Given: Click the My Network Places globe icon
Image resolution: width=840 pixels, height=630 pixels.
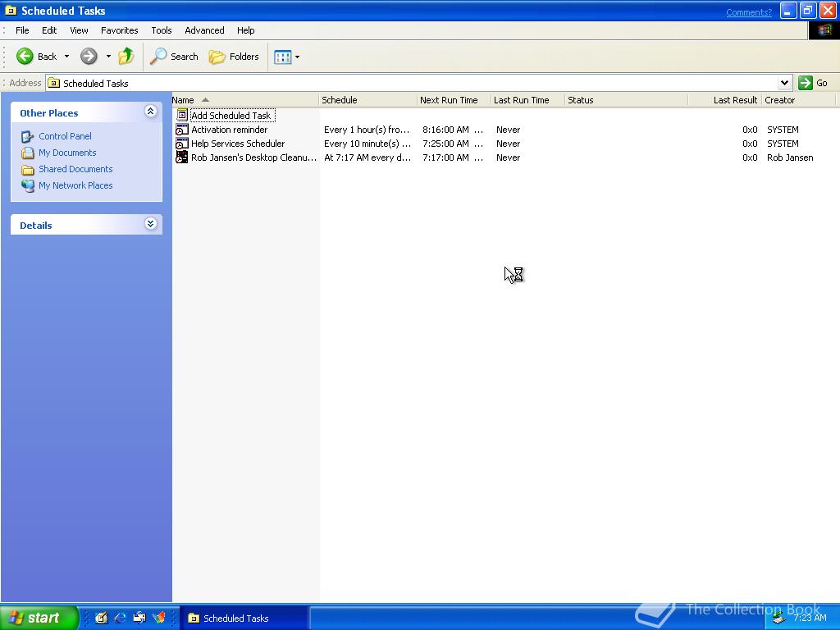Looking at the screenshot, I should click(28, 186).
